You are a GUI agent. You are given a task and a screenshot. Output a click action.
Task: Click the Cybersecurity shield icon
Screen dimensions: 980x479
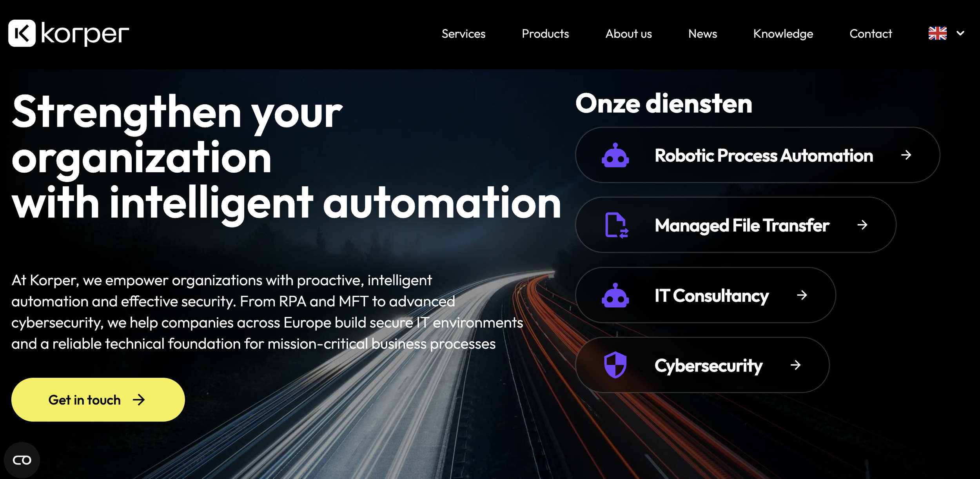tap(615, 365)
